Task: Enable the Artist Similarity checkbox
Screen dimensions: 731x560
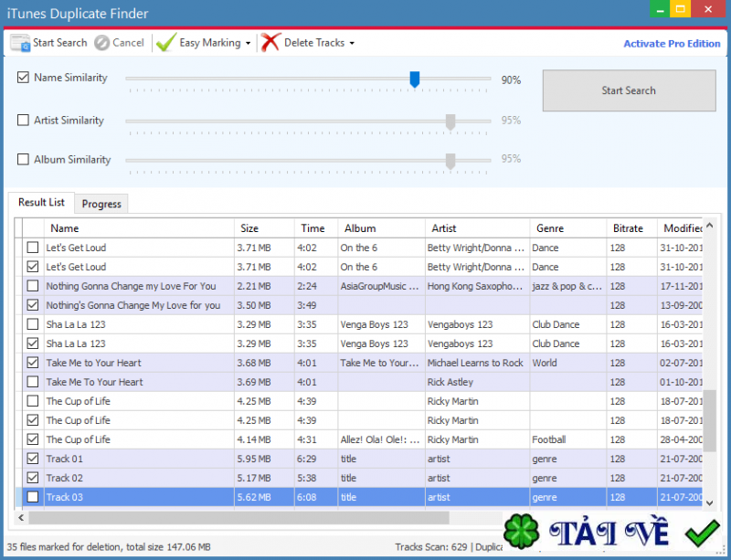Action: [x=23, y=120]
